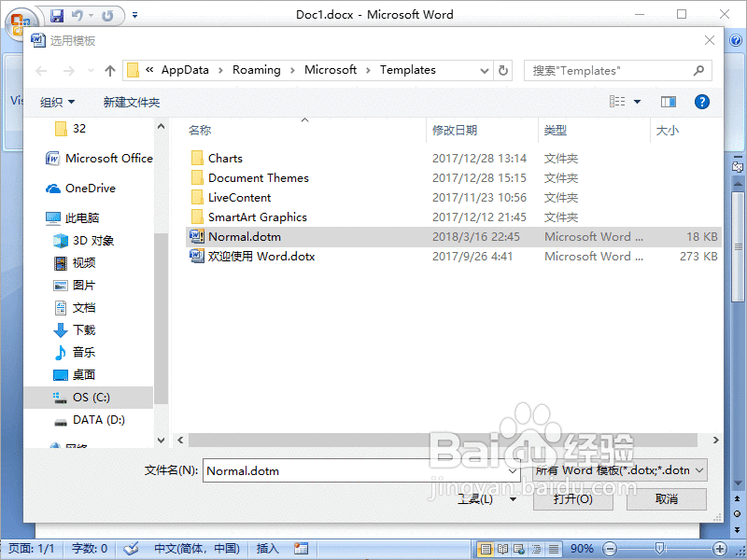Select the Document Themes folder
747x560 pixels.
pyautogui.click(x=453, y=177)
